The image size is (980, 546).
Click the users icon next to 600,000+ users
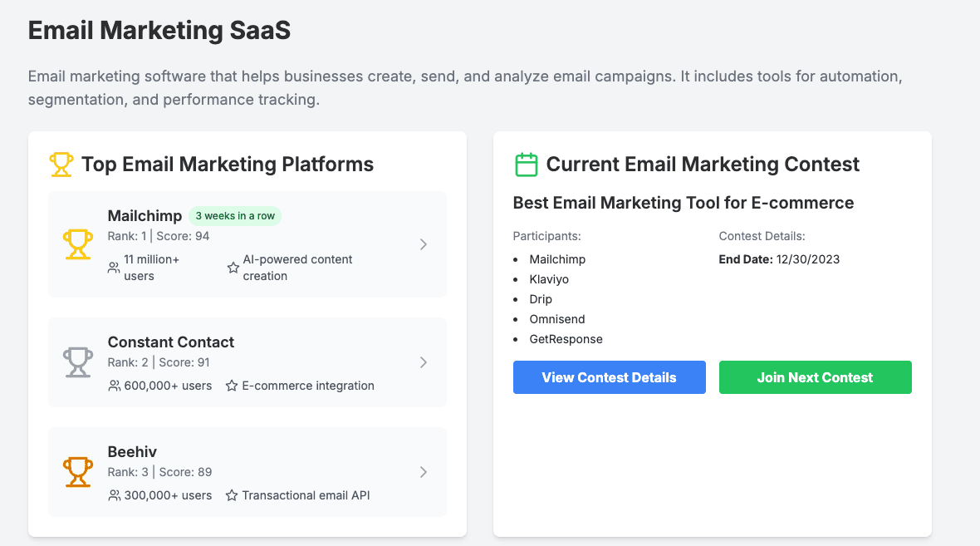click(115, 386)
